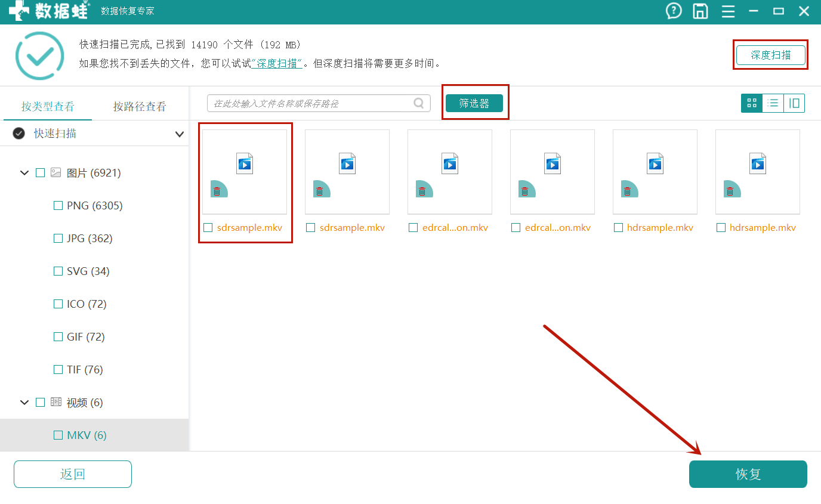The height and width of the screenshot is (504, 821).
Task: Select the first sdrsample.mkv thumbnail
Action: [x=245, y=172]
